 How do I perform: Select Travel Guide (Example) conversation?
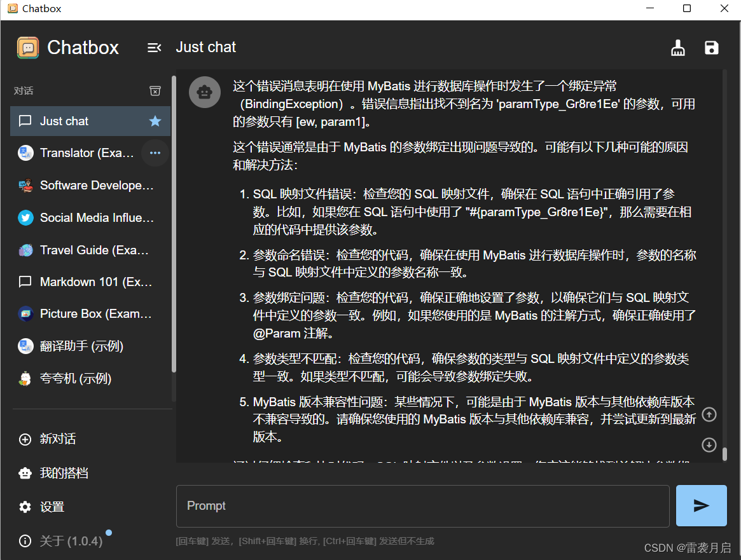pos(90,250)
